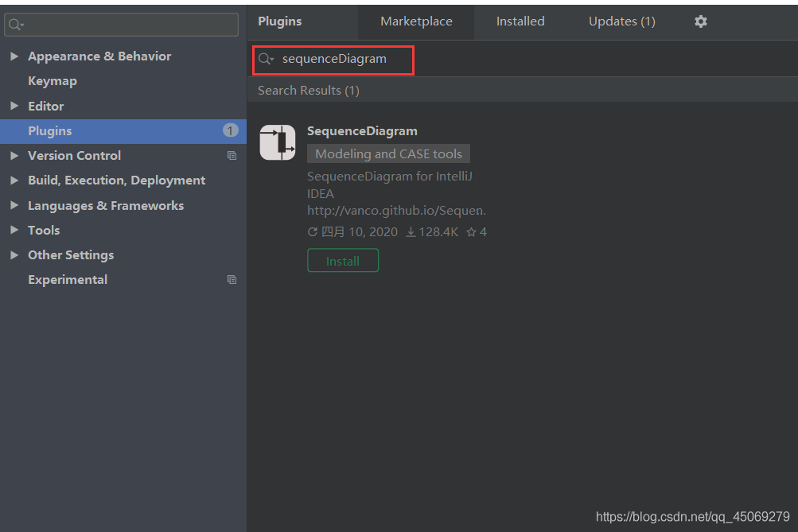
Task: Select Plugins in settings tree
Action: pyautogui.click(x=123, y=131)
